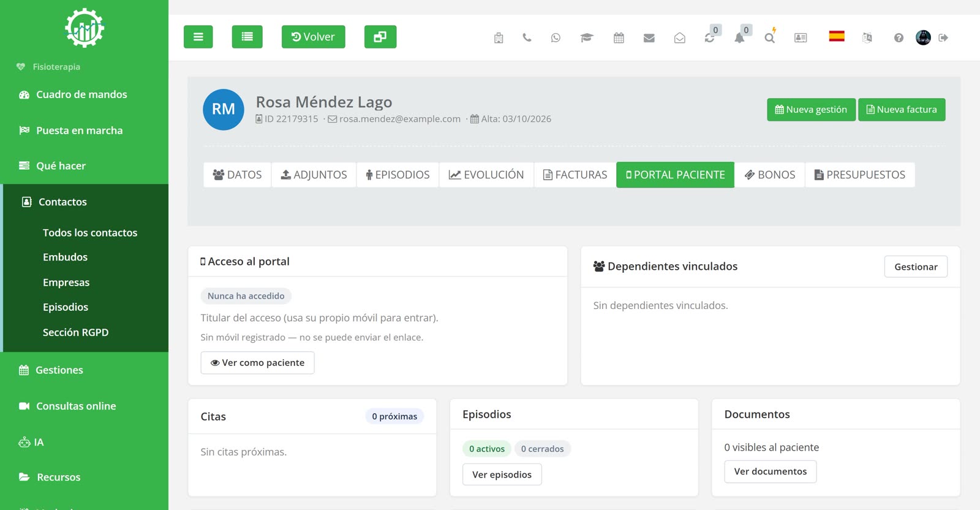Click the phone icon in top toolbar
The height and width of the screenshot is (510, 980).
click(x=527, y=38)
